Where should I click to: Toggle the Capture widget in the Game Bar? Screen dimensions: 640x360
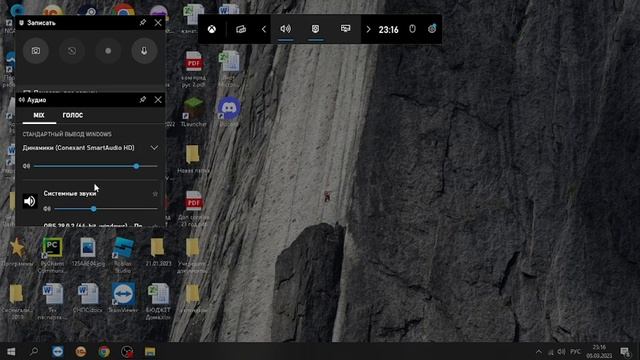[316, 29]
